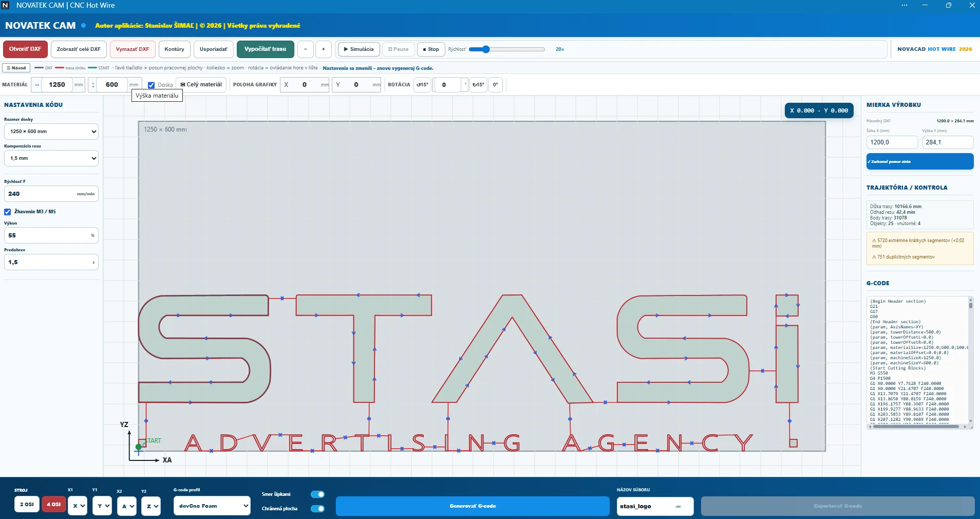Click the NOVATEK CAM app logo icon
Screen dimensions: 980x519
pyautogui.click(x=6, y=5)
